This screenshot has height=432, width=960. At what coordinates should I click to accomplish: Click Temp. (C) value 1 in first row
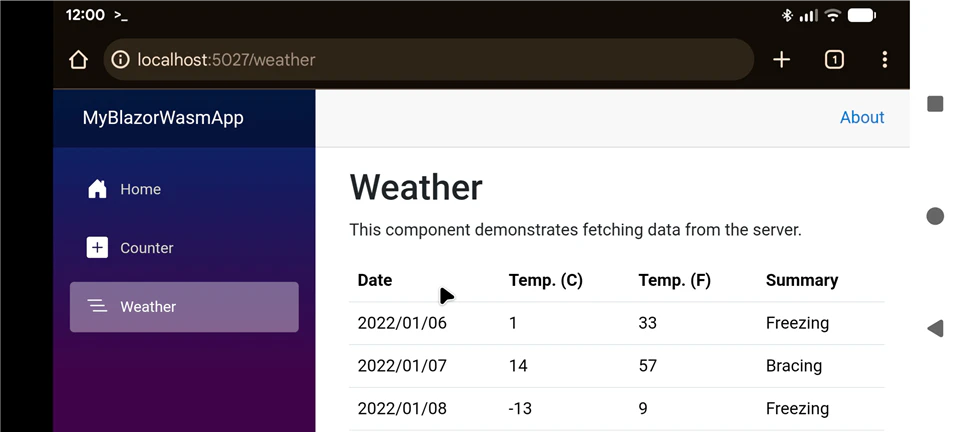[x=513, y=323]
